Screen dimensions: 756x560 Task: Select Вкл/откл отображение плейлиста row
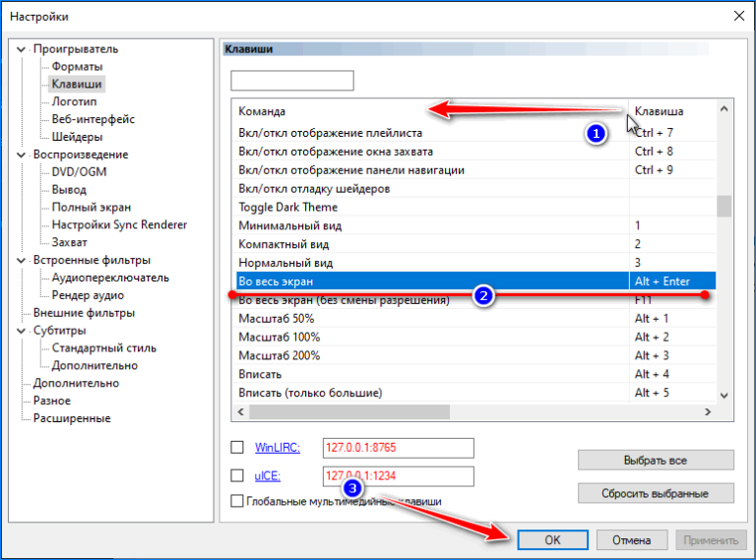point(475,133)
